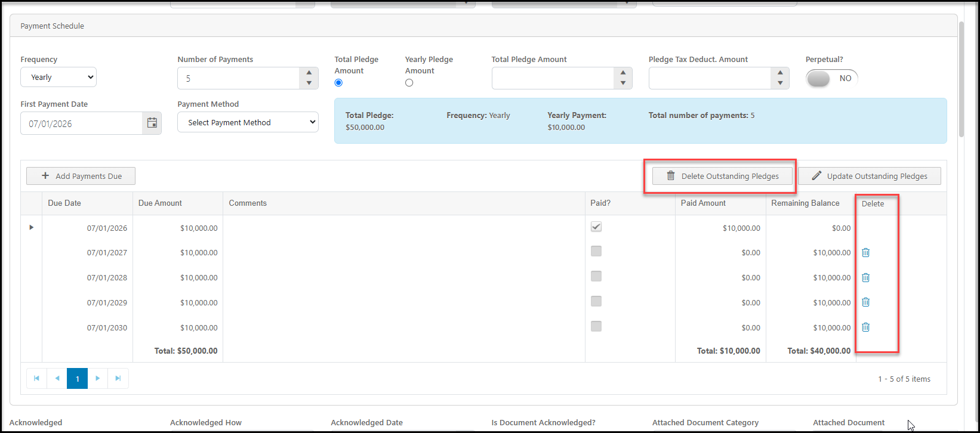This screenshot has height=433, width=980.
Task: Focus the Pledge Tax Deduct. Amount input
Action: pyautogui.click(x=710, y=78)
